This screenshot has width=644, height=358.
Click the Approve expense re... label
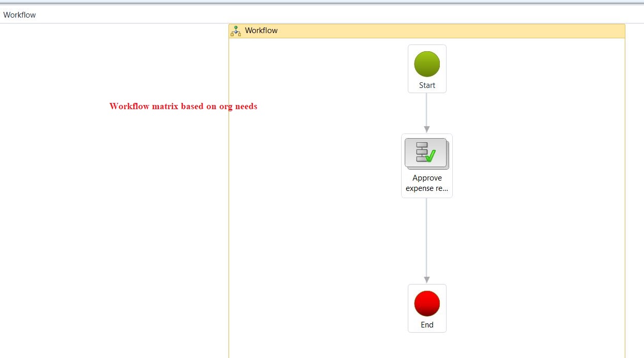pyautogui.click(x=426, y=183)
